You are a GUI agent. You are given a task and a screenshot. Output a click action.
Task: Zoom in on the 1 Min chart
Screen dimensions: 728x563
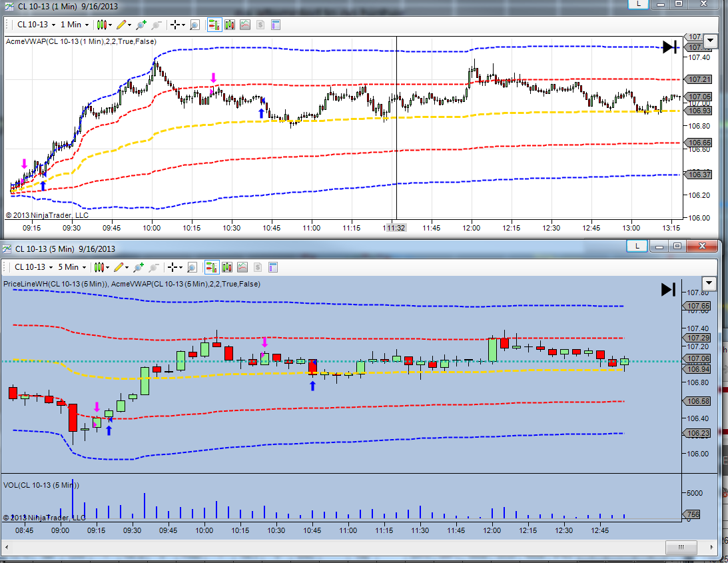(x=141, y=25)
